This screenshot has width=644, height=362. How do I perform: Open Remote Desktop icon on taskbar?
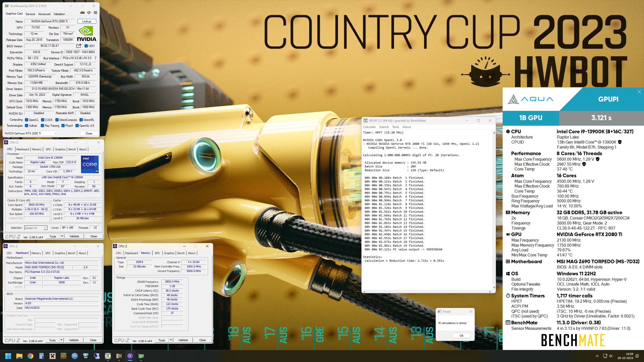[97, 356]
